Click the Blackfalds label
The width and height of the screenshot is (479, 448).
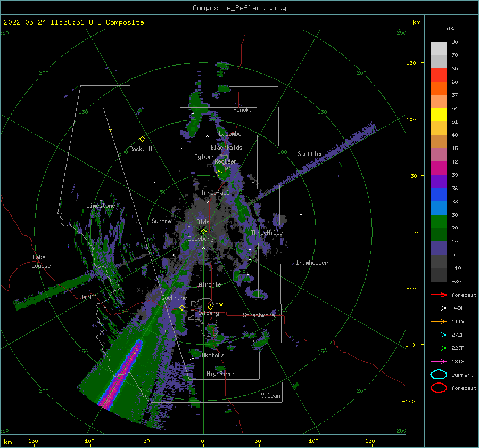226,148
